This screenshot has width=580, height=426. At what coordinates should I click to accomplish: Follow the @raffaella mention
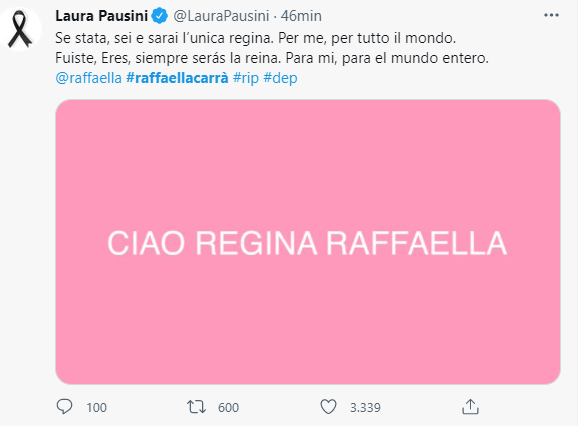88,78
